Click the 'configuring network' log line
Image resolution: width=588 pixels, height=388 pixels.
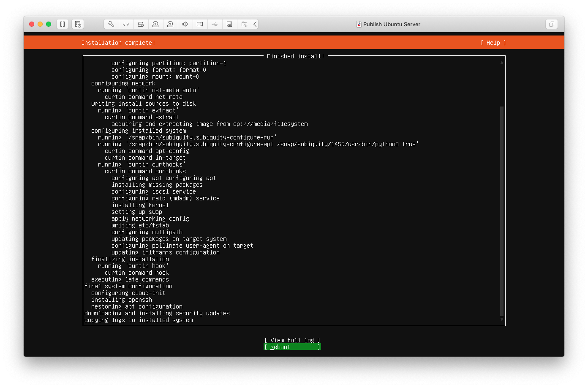click(x=123, y=83)
